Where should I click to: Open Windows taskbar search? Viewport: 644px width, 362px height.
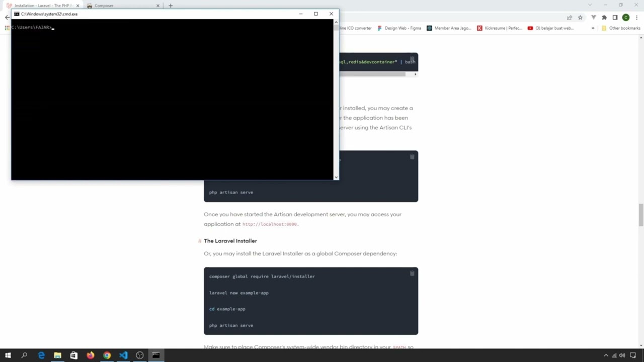[x=24, y=355]
